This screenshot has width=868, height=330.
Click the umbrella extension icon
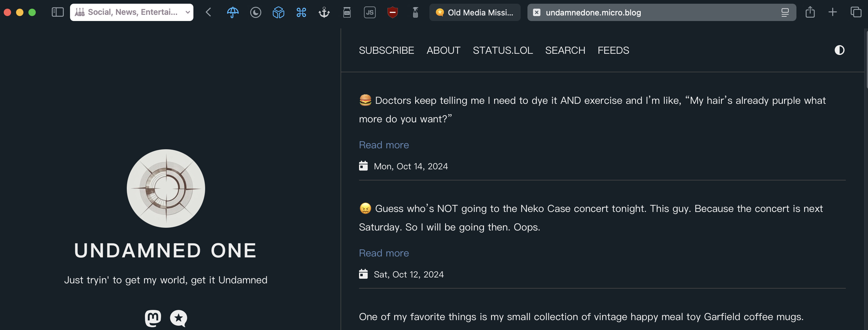point(233,12)
